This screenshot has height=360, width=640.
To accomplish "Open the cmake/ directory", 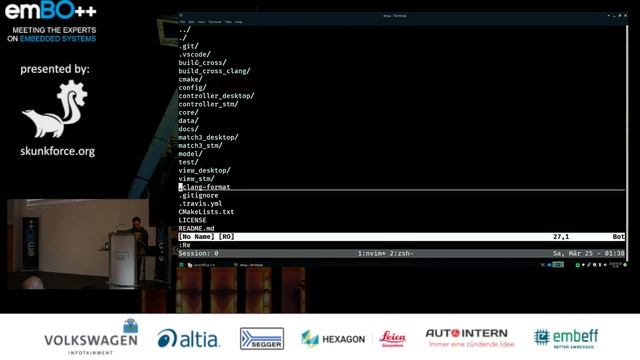I will 191,79.
